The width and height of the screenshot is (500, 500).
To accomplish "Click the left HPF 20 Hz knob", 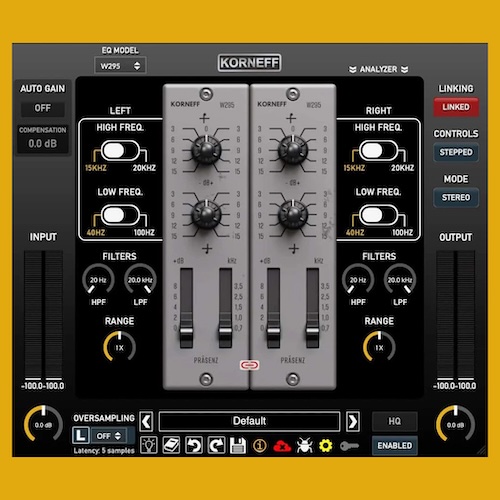I will [98, 279].
